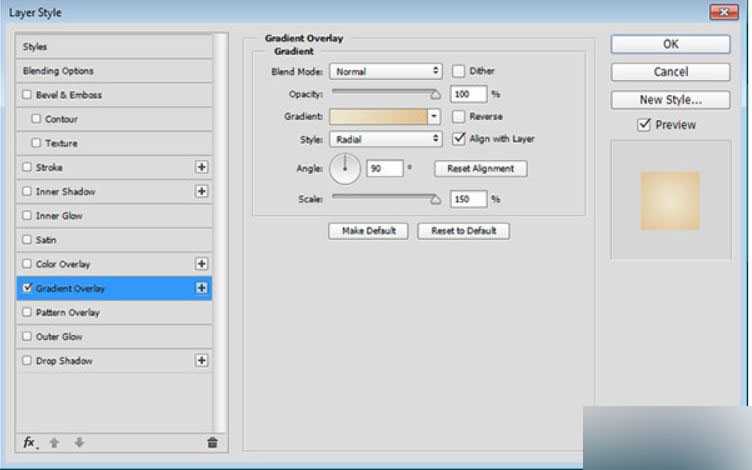Open the Blend Mode dropdown

click(x=386, y=71)
